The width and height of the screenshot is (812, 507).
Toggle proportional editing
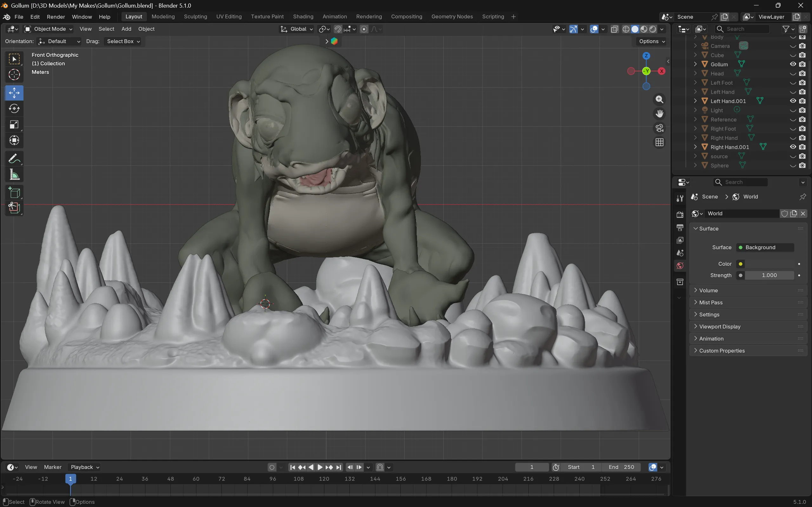coord(364,29)
